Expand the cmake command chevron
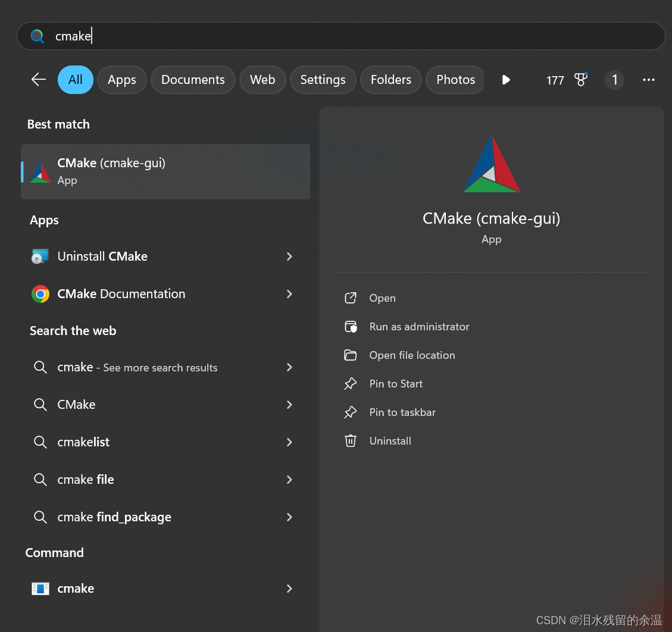 coord(289,589)
